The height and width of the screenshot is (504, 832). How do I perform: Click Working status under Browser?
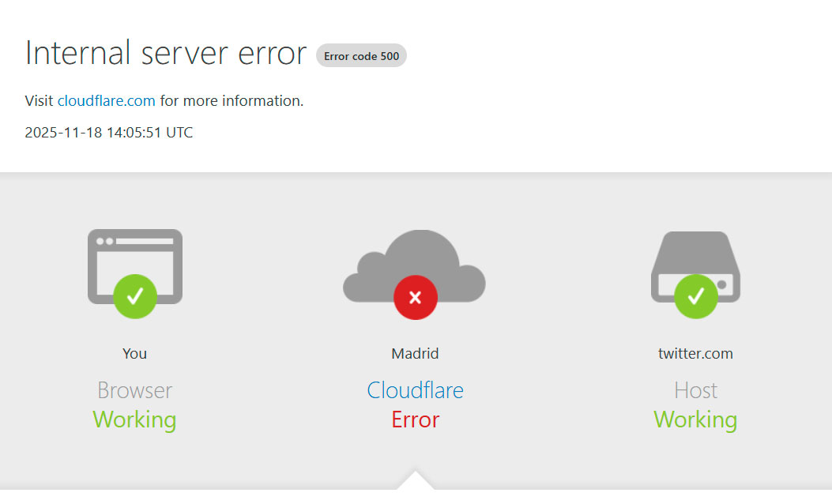tap(134, 419)
